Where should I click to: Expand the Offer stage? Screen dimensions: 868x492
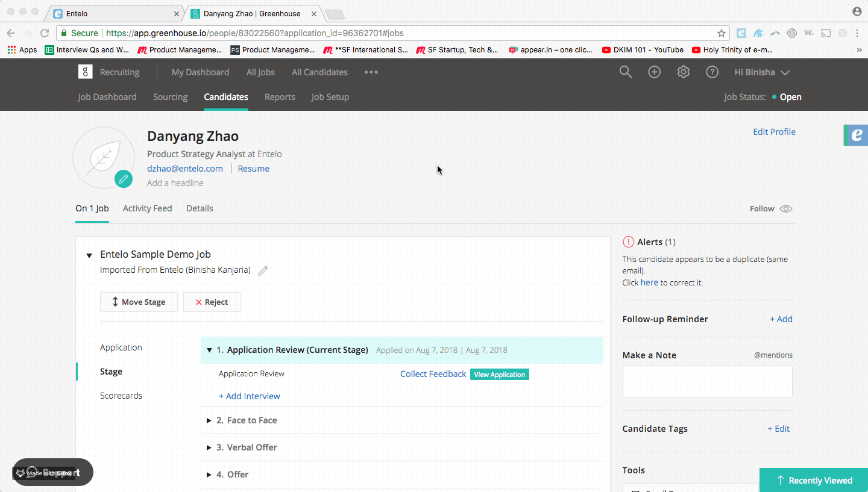pyautogui.click(x=209, y=475)
